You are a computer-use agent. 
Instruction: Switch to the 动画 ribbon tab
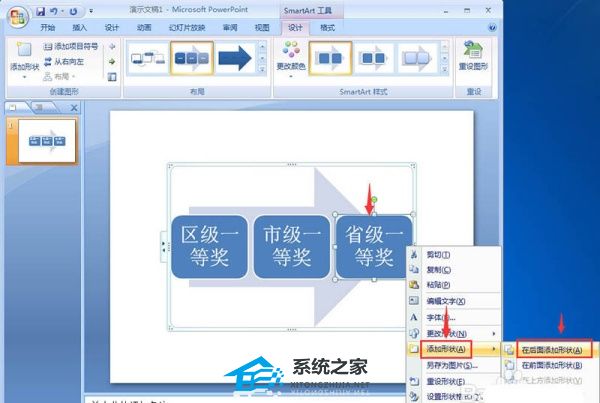click(x=144, y=28)
